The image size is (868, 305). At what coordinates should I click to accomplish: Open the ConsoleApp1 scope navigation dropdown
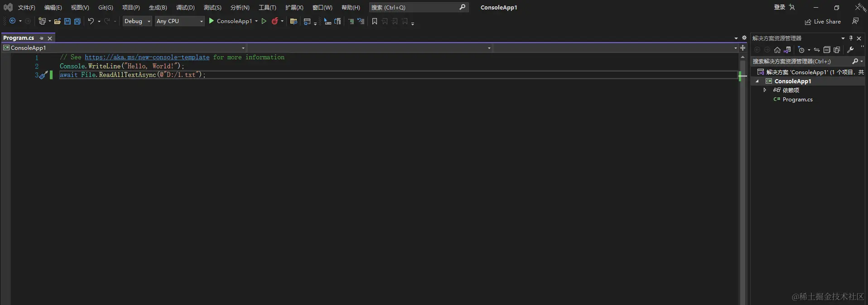[x=124, y=48]
